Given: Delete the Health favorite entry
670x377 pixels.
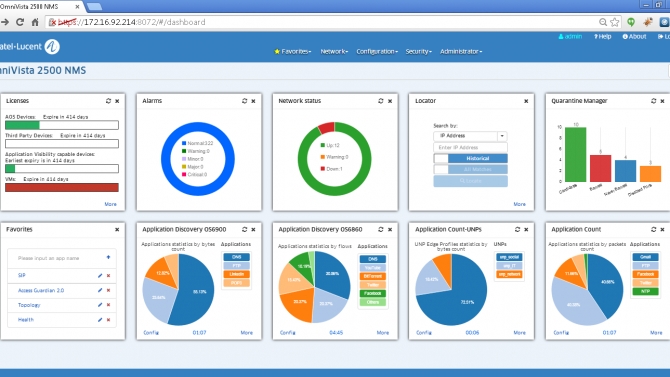Looking at the screenshot, I should tap(109, 320).
